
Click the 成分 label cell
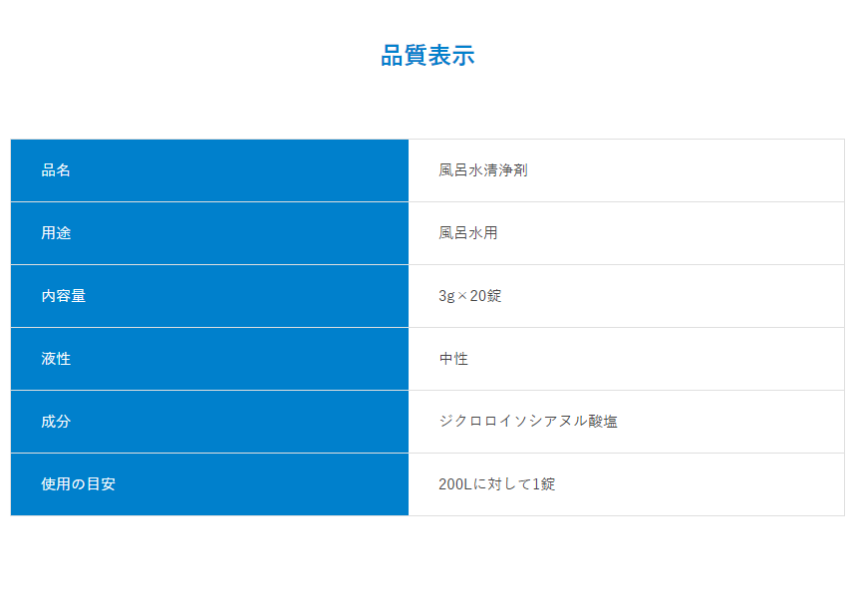point(56,422)
